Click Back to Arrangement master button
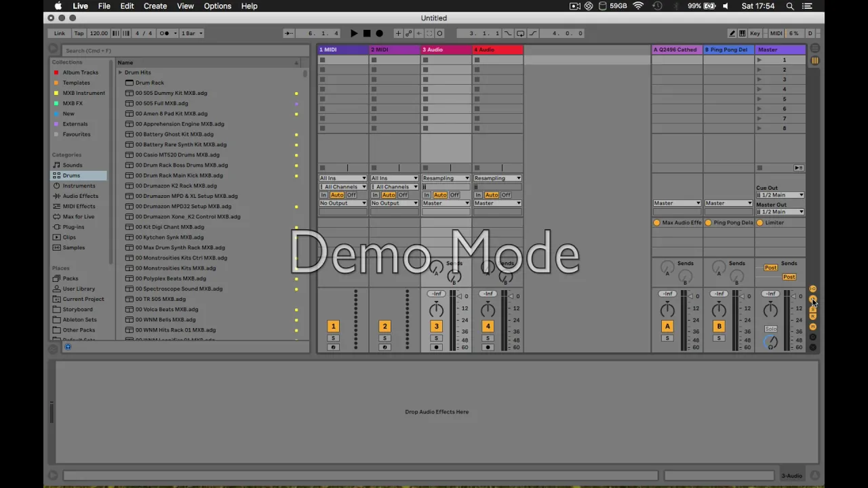Viewport: 868px width, 488px height. [x=799, y=167]
